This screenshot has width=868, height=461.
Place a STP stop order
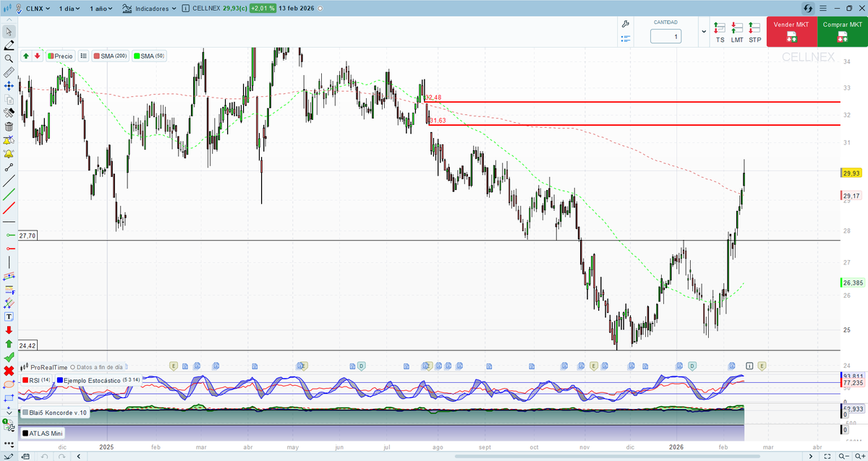pos(754,33)
